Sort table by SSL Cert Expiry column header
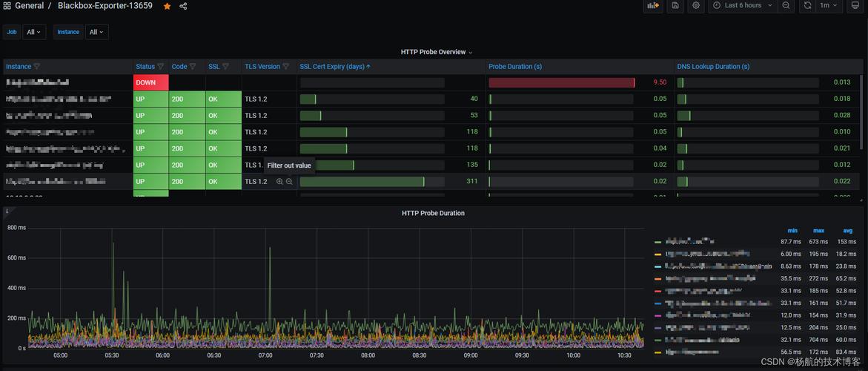 tap(332, 67)
